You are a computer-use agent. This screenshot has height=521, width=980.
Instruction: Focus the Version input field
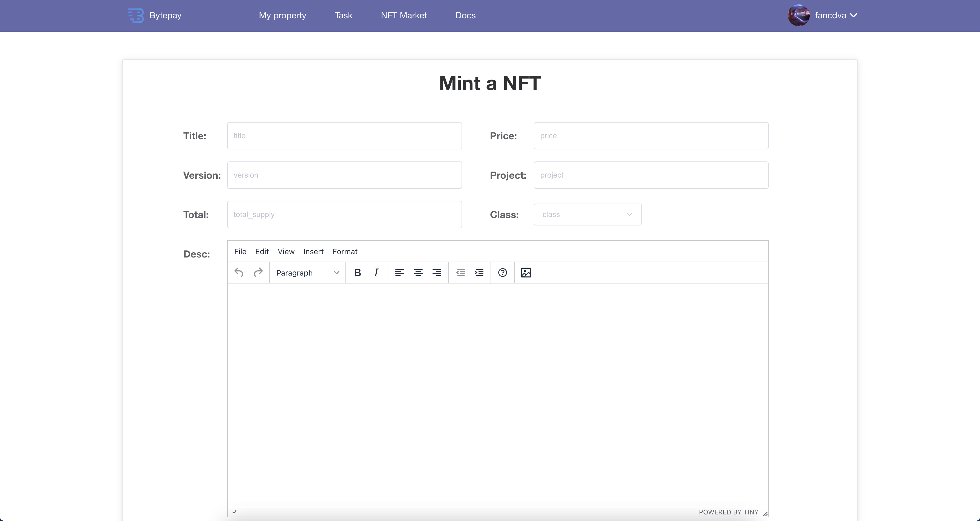pos(344,175)
